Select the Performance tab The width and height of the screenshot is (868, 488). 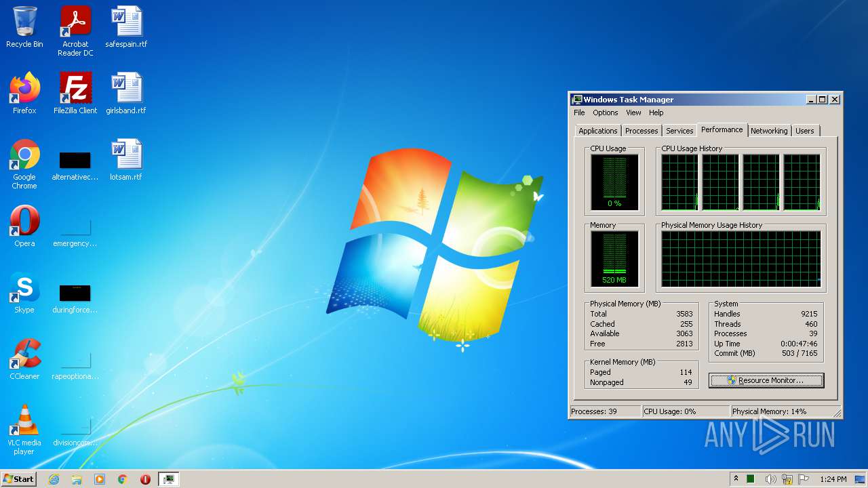point(722,129)
